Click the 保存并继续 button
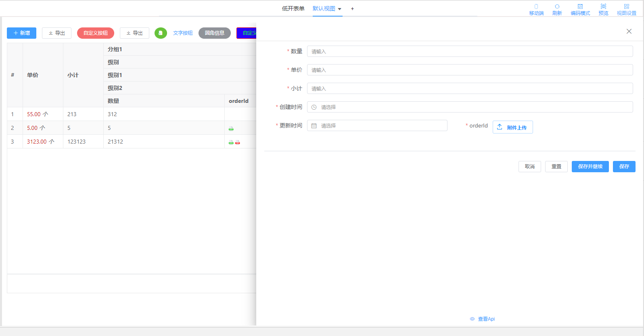 pos(590,167)
